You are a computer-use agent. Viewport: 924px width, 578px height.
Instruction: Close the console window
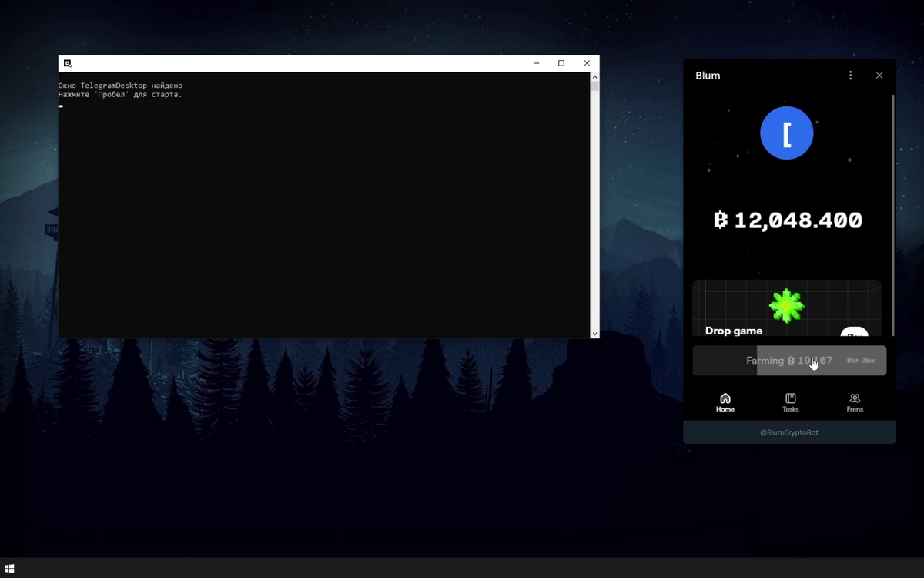[587, 63]
